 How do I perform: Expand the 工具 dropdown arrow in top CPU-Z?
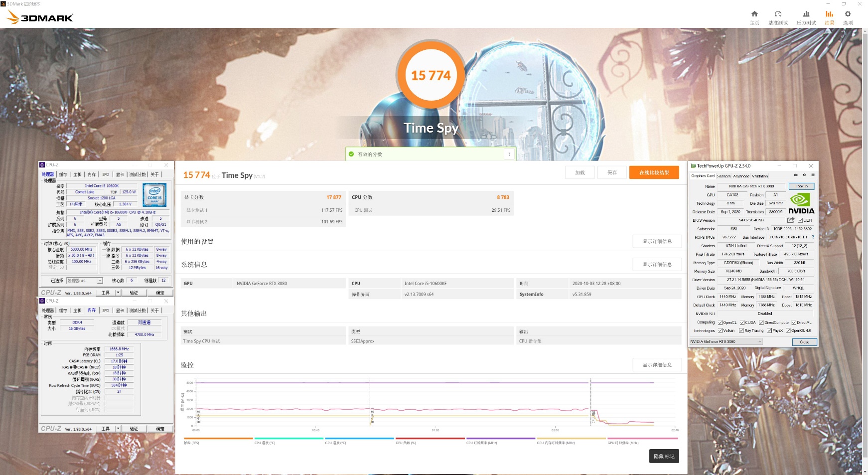[x=118, y=293]
